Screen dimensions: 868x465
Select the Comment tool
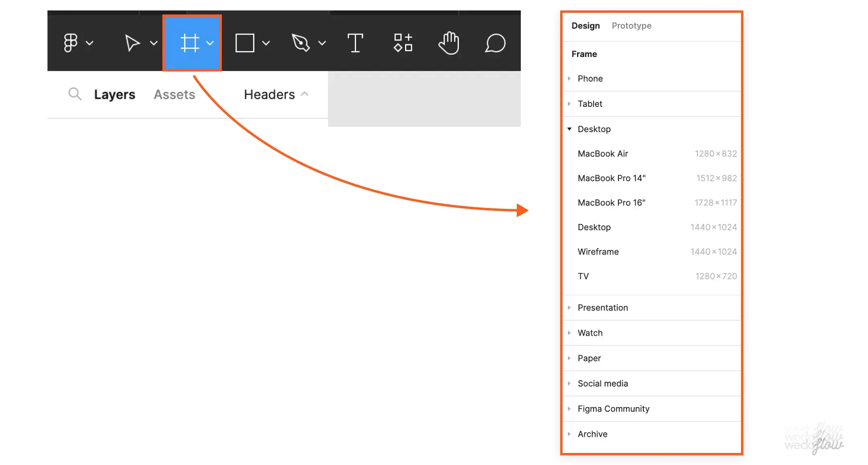[495, 43]
